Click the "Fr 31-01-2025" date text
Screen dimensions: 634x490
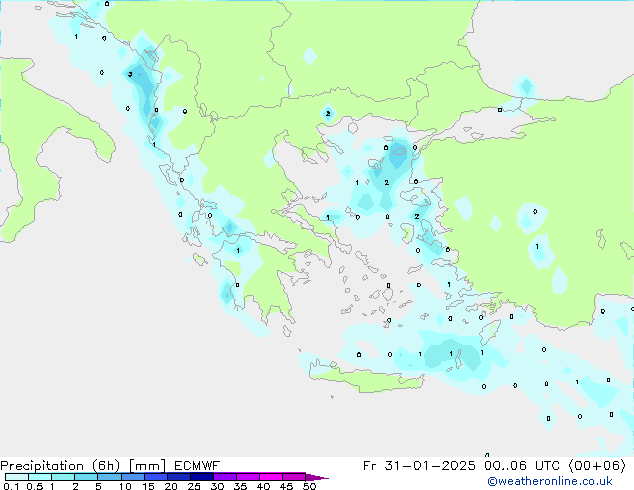point(419,466)
